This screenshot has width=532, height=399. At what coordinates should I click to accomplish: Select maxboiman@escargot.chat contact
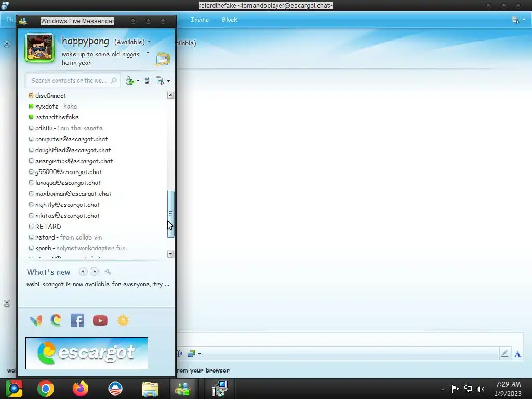[70, 193]
